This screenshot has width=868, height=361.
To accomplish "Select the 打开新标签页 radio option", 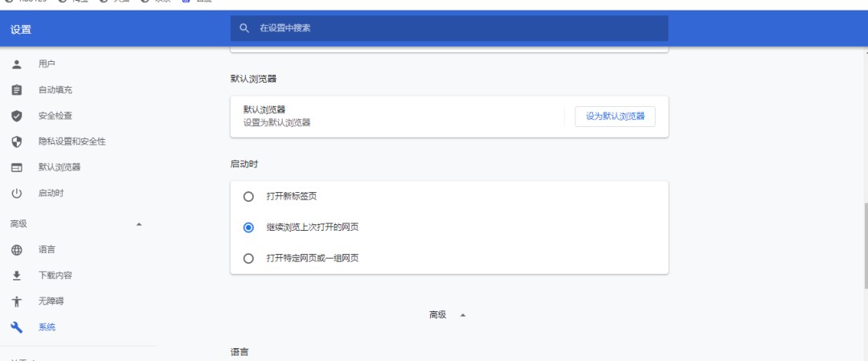I will point(249,196).
